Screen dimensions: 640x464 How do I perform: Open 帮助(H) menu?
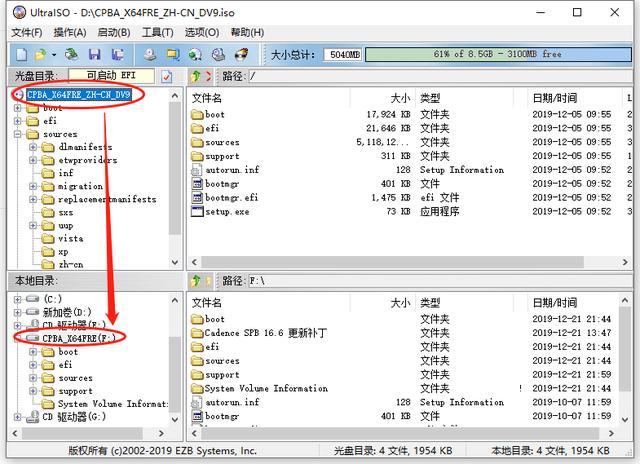(x=247, y=33)
